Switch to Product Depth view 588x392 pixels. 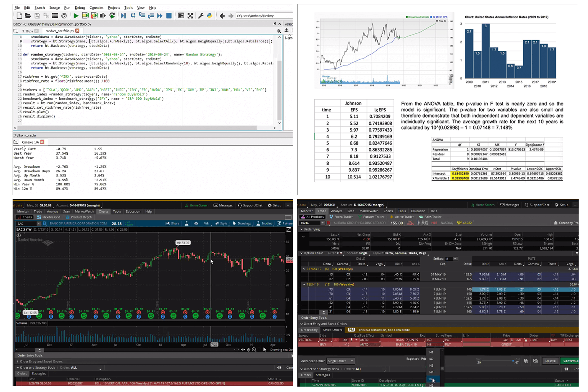[78, 217]
